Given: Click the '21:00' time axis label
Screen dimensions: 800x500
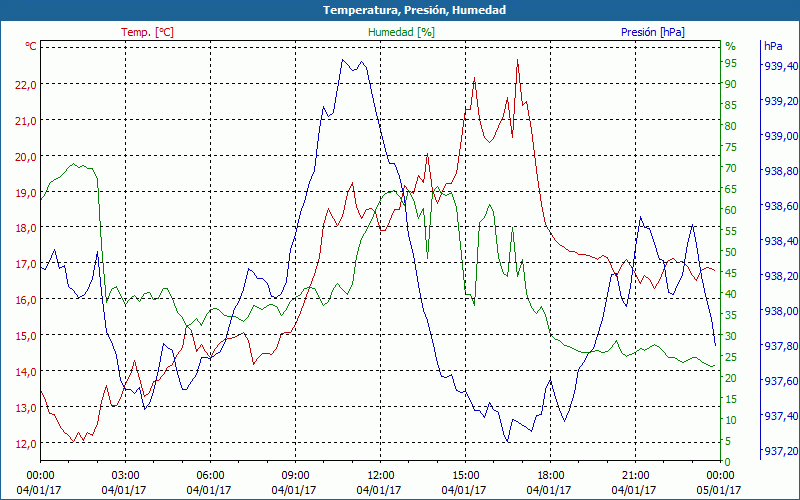Looking at the screenshot, I should 635,475.
